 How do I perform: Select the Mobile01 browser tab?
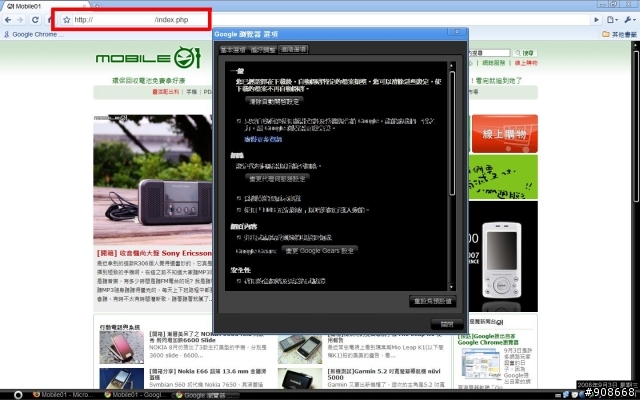pyautogui.click(x=44, y=6)
